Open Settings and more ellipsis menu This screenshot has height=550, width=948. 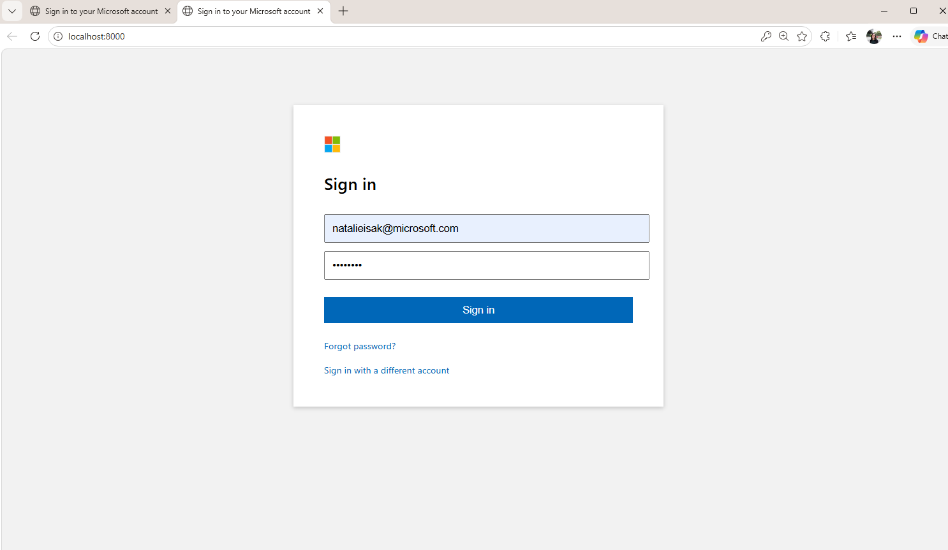pos(897,36)
